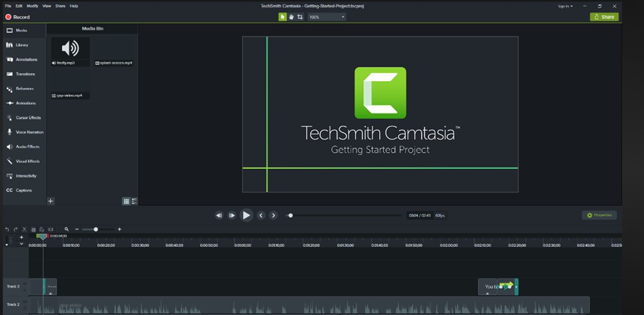Open the Library tab
The height and width of the screenshot is (315, 644).
(x=24, y=45)
